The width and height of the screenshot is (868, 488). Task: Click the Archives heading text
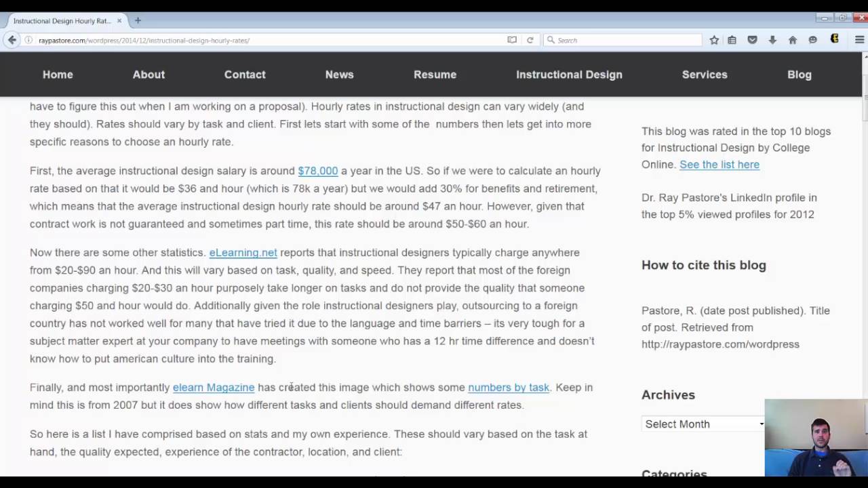tap(668, 394)
